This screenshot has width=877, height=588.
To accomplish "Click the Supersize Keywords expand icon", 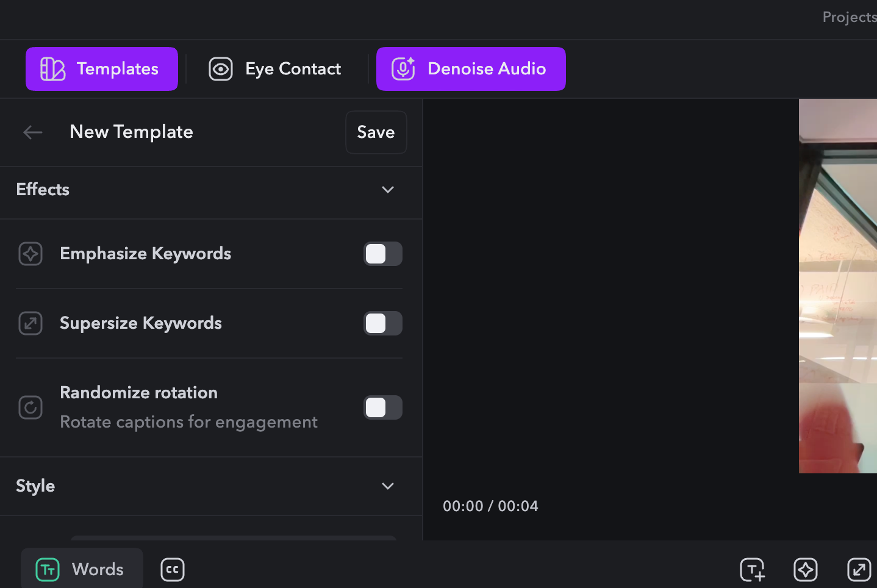I will click(30, 323).
